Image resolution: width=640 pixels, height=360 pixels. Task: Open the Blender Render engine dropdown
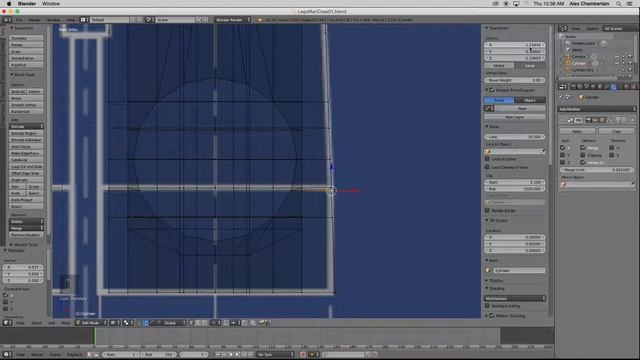pos(233,20)
